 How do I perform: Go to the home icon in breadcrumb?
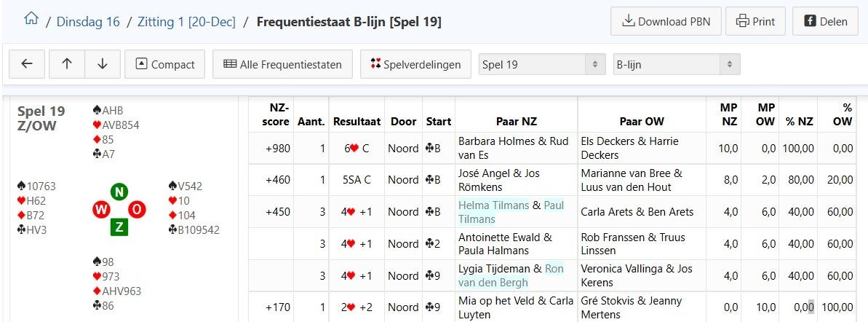[x=31, y=20]
